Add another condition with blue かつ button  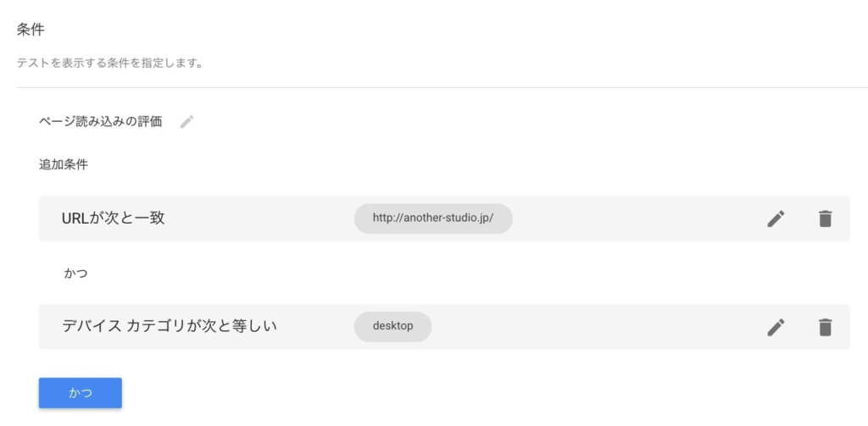[x=81, y=393]
